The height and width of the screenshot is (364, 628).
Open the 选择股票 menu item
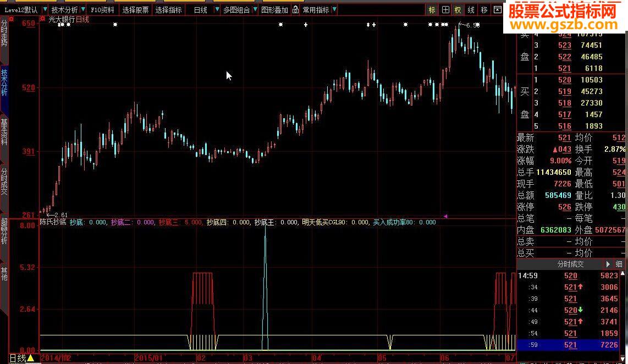coord(135,10)
